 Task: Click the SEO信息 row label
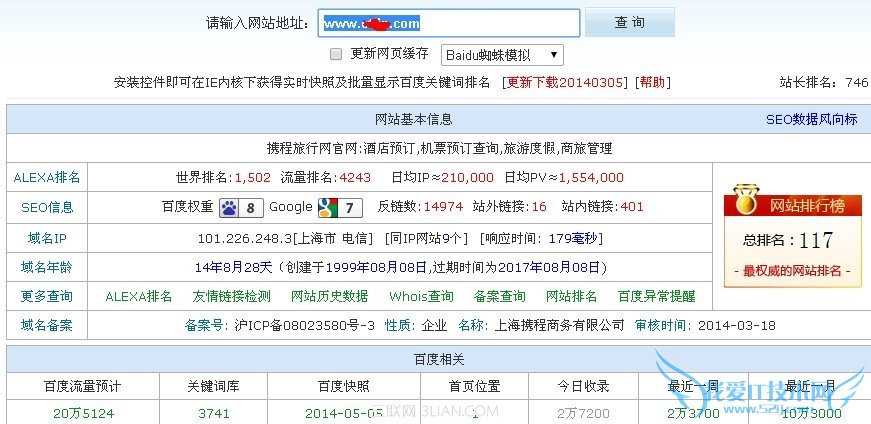47,207
